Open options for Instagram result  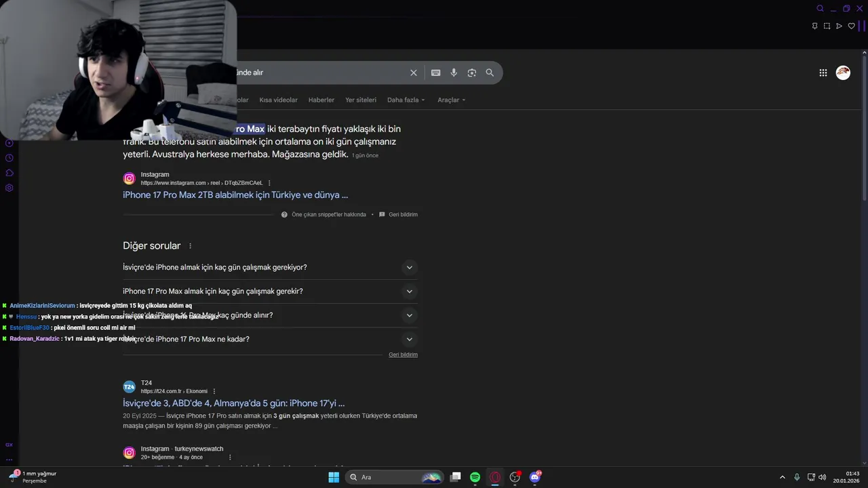tap(269, 183)
